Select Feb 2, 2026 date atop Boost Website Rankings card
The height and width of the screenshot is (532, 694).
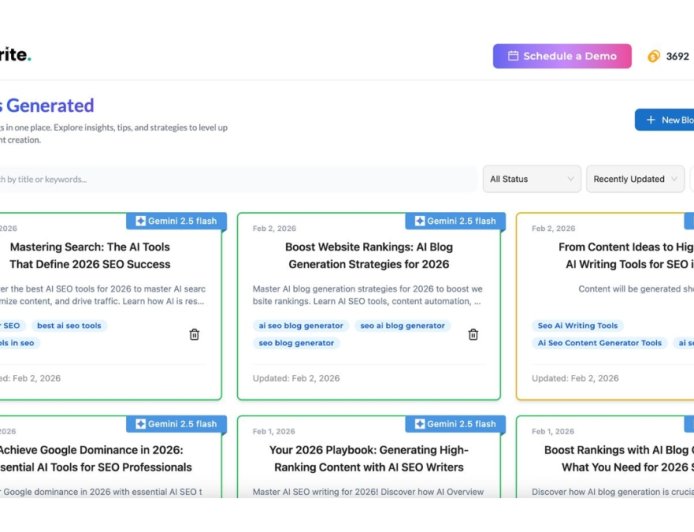(274, 228)
